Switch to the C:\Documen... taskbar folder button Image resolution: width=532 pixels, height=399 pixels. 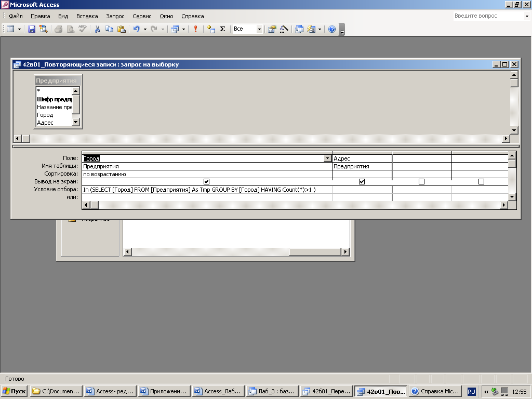[56, 391]
